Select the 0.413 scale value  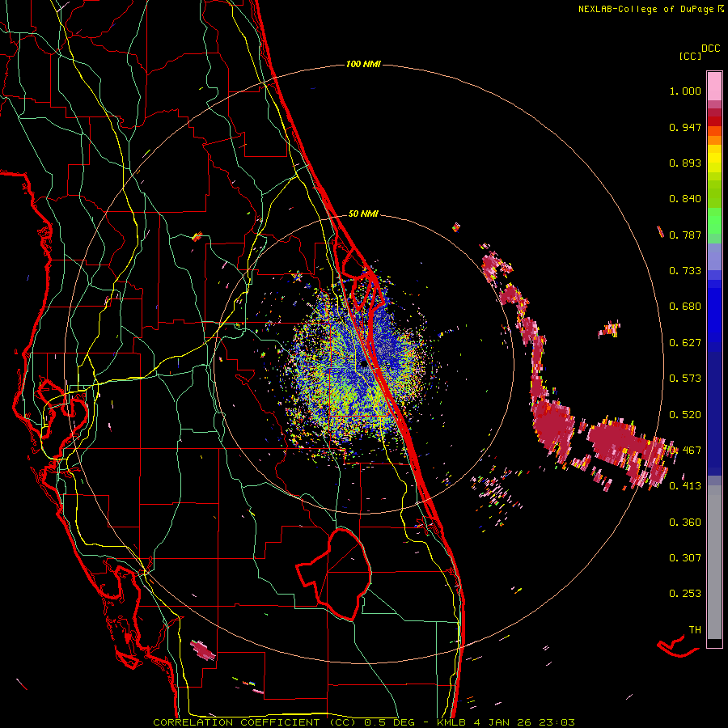coord(685,486)
